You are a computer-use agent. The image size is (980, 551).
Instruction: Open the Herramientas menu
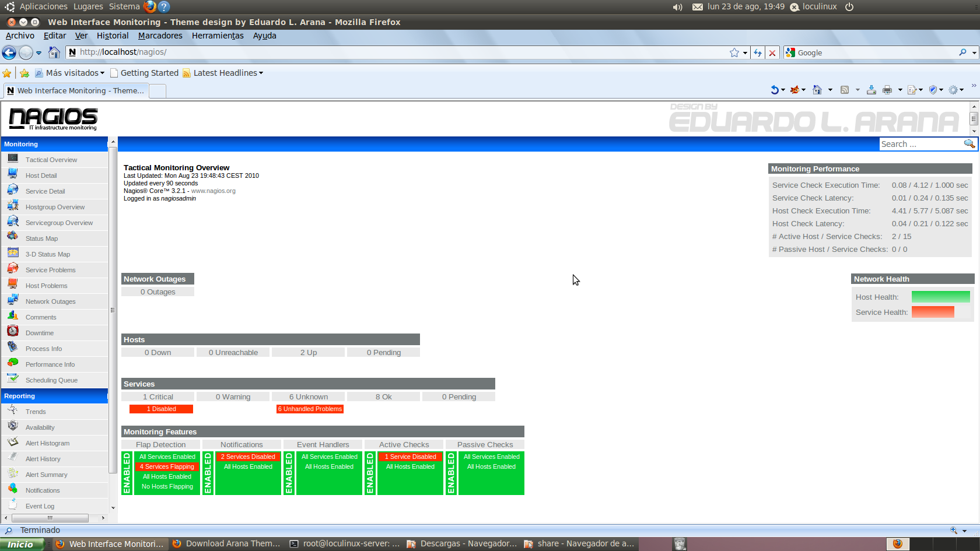(x=218, y=36)
